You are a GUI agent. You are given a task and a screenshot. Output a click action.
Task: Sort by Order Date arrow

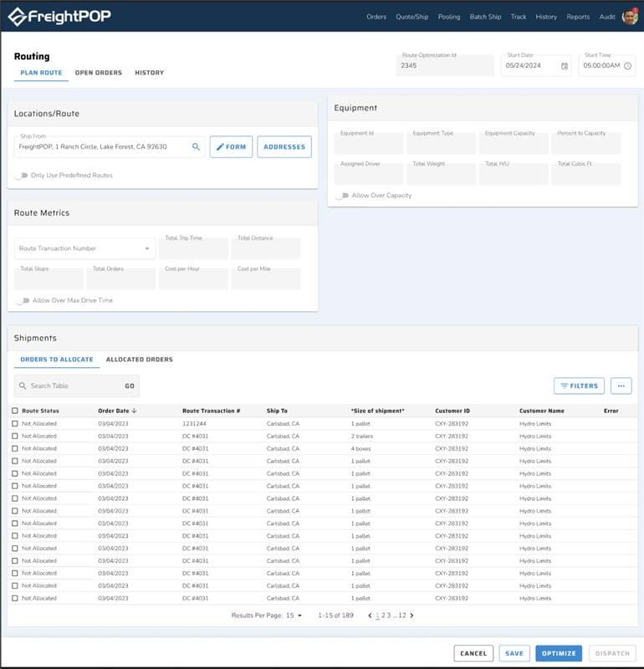pos(134,411)
